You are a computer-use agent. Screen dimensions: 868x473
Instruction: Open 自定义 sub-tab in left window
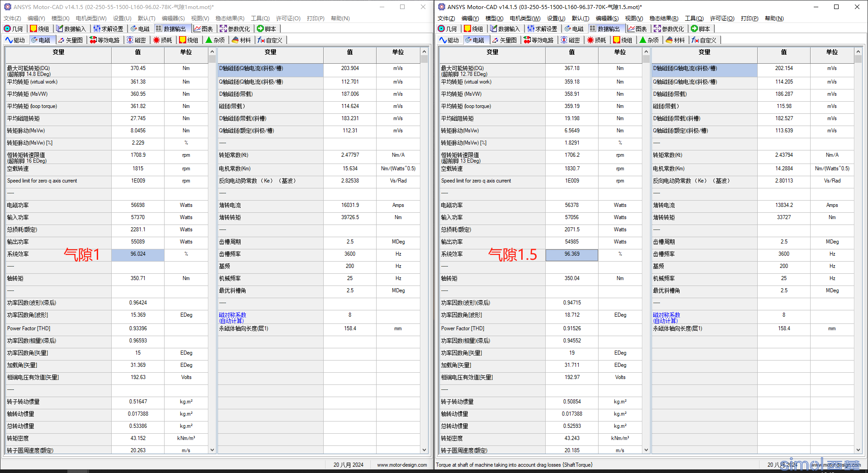(270, 40)
